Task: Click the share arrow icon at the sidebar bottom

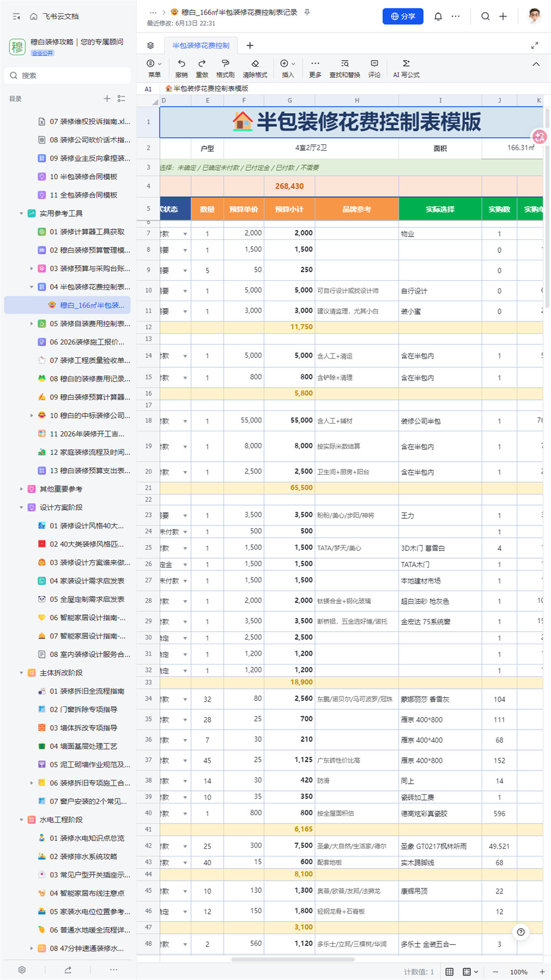Action: (x=68, y=970)
